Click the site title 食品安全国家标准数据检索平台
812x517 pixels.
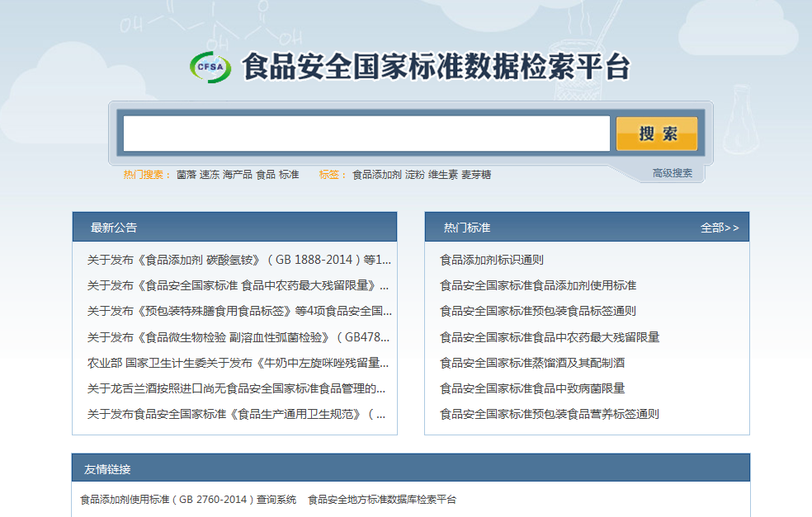[x=436, y=68]
